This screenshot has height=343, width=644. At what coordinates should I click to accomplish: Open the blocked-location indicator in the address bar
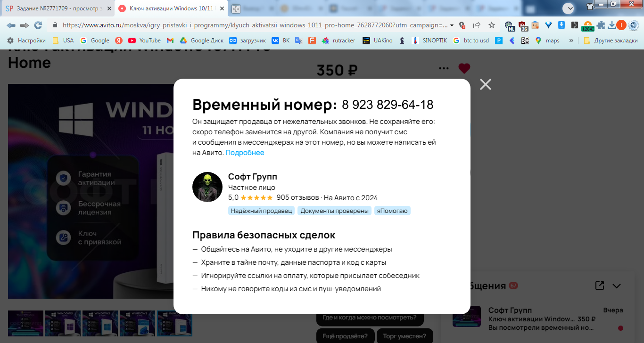[462, 25]
